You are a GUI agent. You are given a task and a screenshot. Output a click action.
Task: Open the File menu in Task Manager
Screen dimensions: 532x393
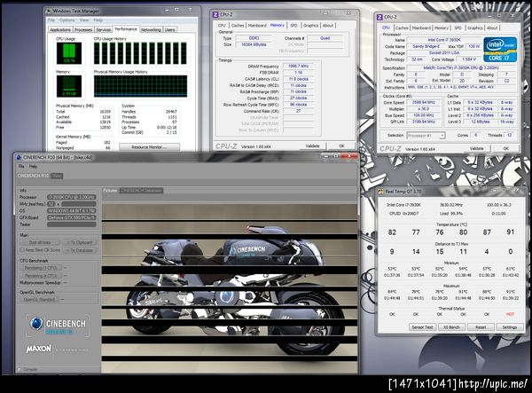pyautogui.click(x=51, y=20)
